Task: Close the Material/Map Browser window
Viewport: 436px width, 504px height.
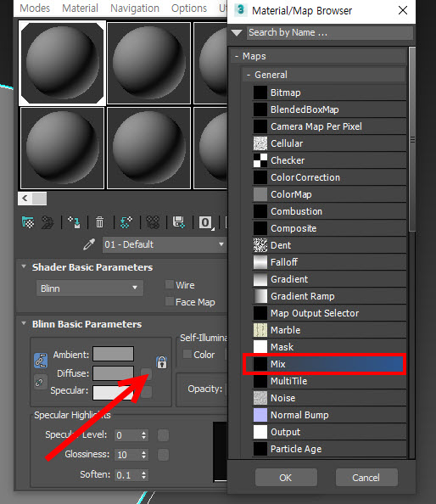Action: click(403, 10)
